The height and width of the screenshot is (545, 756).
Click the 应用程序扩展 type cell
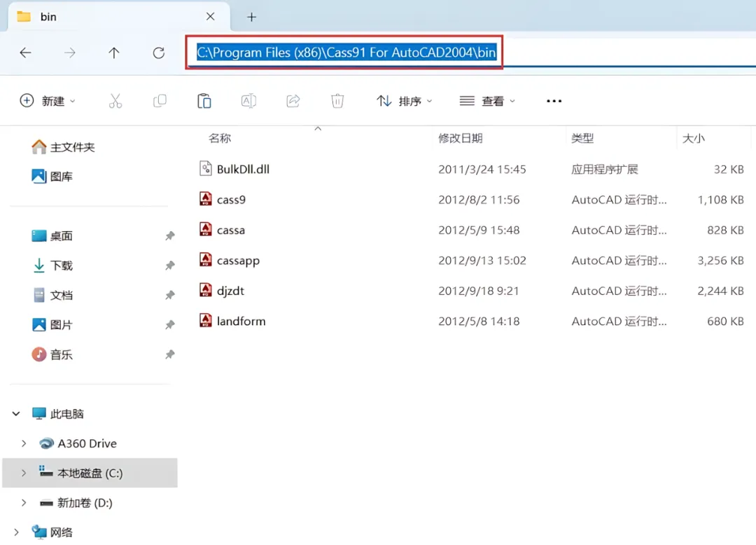point(605,170)
